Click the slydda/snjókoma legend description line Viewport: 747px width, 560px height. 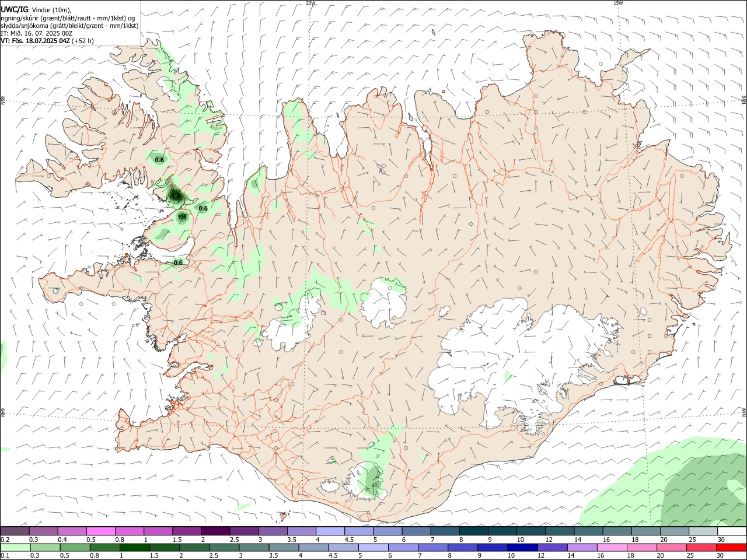69,26
